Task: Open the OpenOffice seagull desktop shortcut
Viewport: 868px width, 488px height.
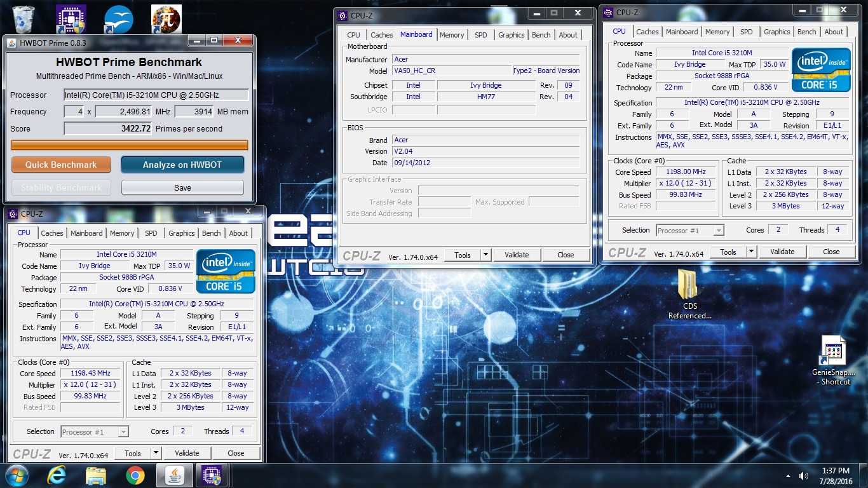Action: pos(119,18)
